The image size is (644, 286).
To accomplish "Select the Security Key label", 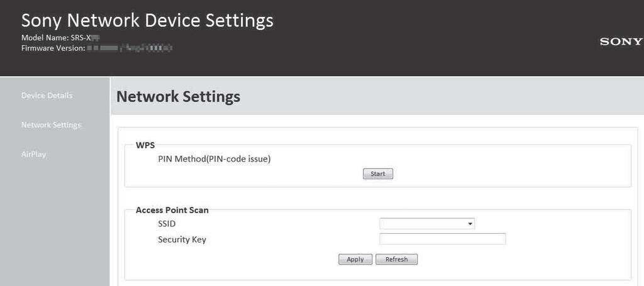I will point(182,239).
